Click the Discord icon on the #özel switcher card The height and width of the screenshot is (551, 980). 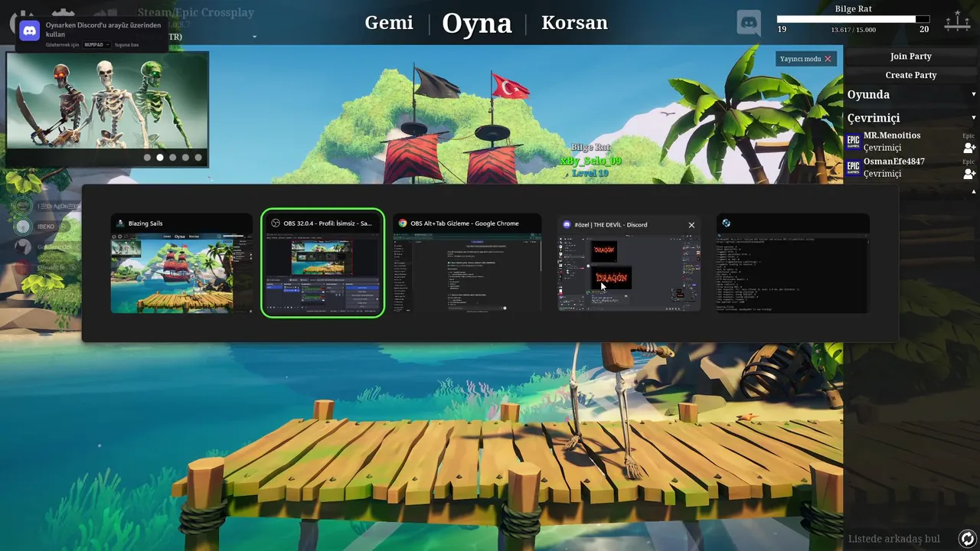[567, 224]
